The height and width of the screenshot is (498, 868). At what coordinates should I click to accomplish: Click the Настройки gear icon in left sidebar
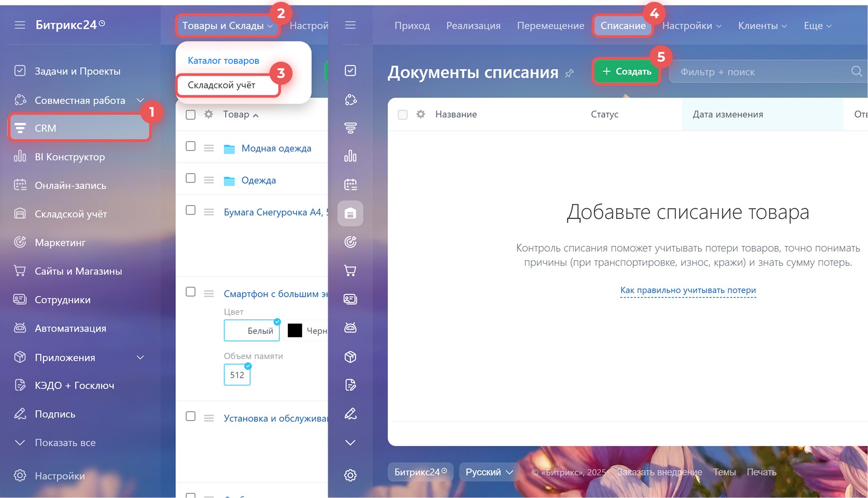[20, 475]
